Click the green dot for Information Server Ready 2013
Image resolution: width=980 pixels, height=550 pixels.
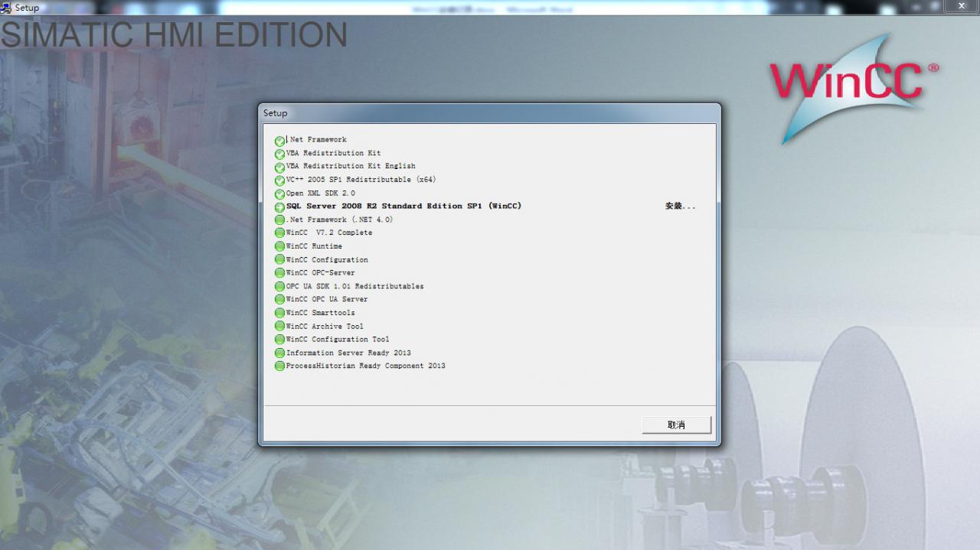point(279,353)
